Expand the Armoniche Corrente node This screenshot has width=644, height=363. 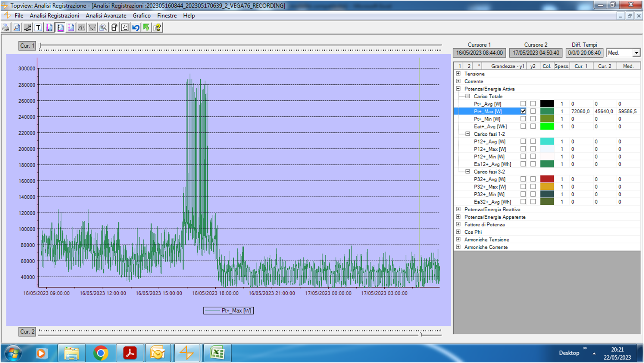click(458, 247)
